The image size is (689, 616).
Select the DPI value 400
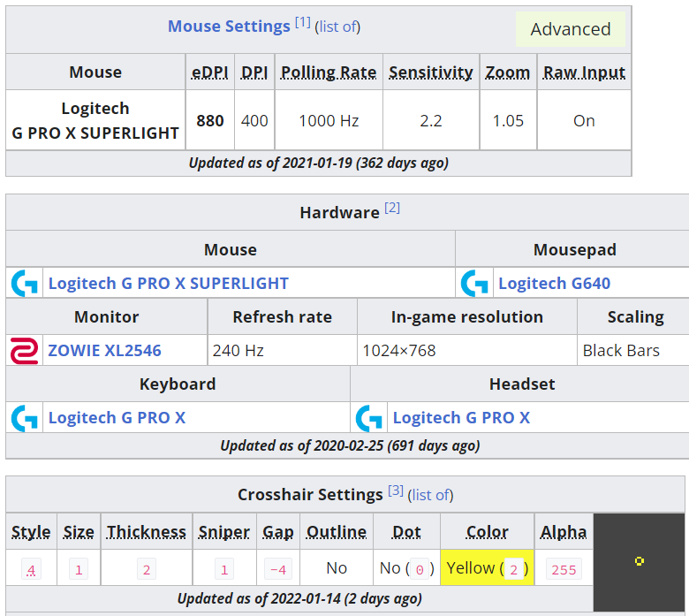(x=254, y=120)
